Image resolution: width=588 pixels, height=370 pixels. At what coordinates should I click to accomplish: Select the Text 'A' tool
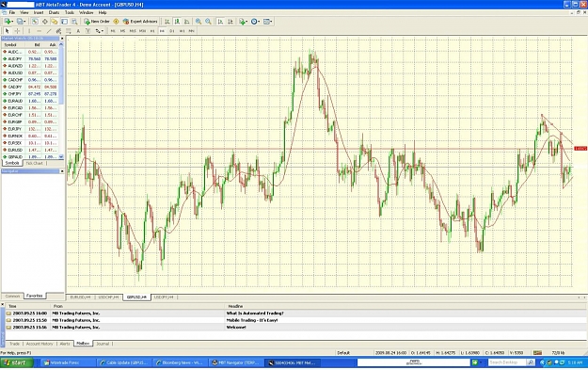78,31
